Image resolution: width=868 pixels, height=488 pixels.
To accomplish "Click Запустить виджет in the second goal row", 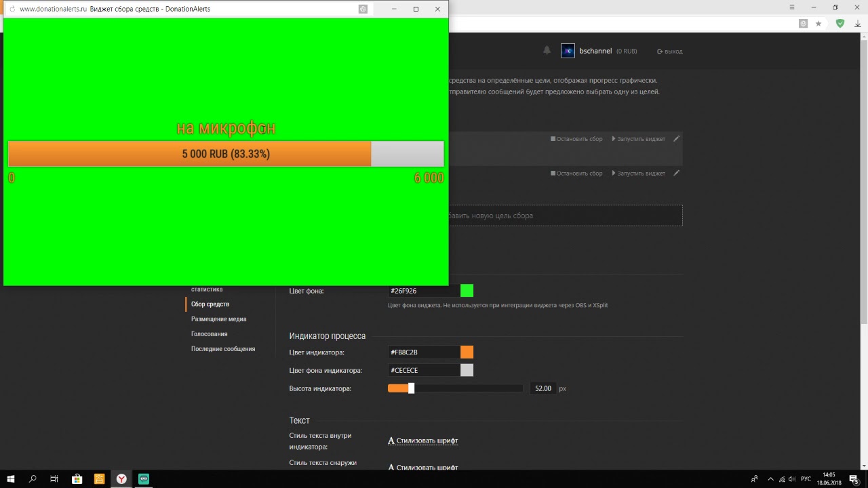I will pos(639,174).
